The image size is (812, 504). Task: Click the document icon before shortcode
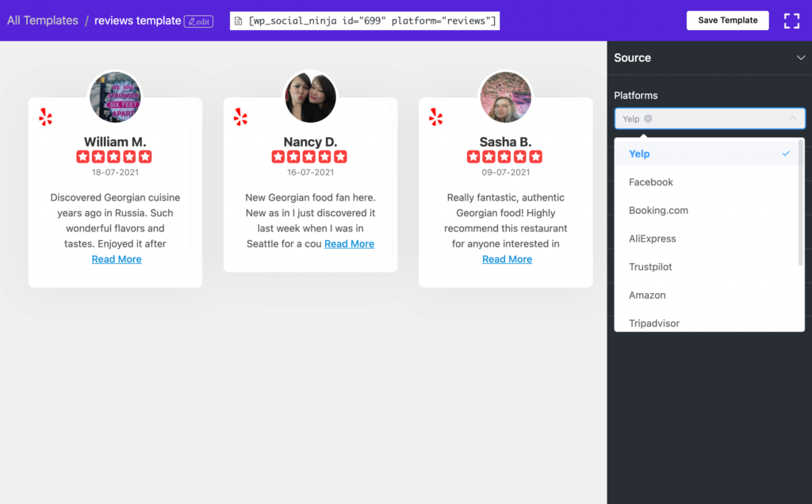tap(238, 21)
